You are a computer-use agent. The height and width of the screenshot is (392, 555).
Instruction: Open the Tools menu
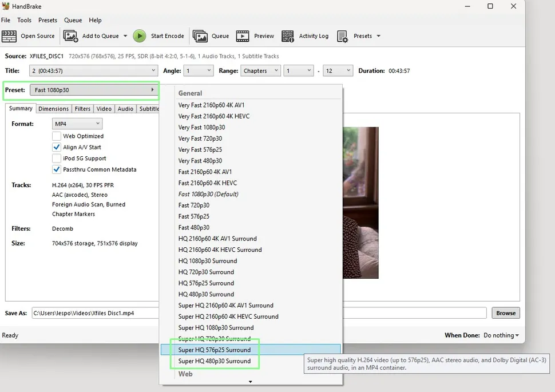pos(25,20)
